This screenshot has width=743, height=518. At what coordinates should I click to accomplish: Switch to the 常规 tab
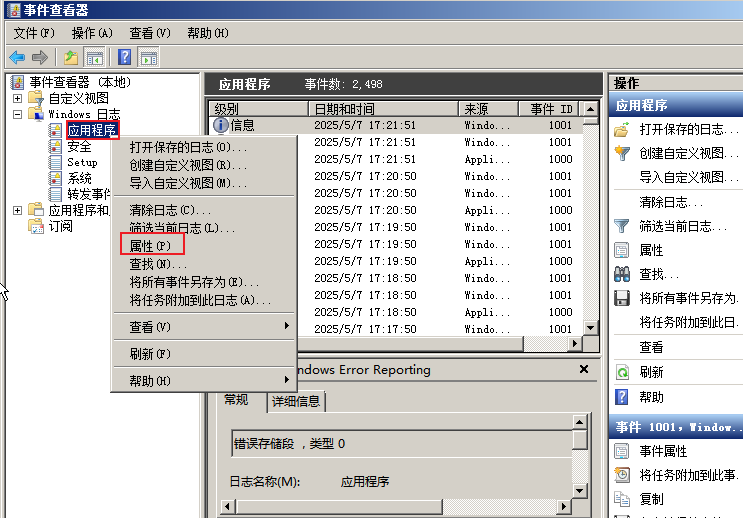tap(236, 400)
